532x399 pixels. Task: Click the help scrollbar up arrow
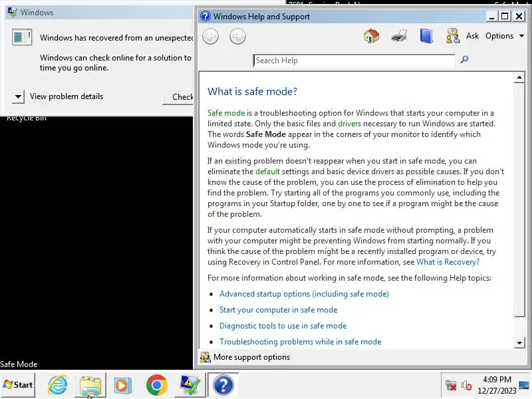coord(519,78)
